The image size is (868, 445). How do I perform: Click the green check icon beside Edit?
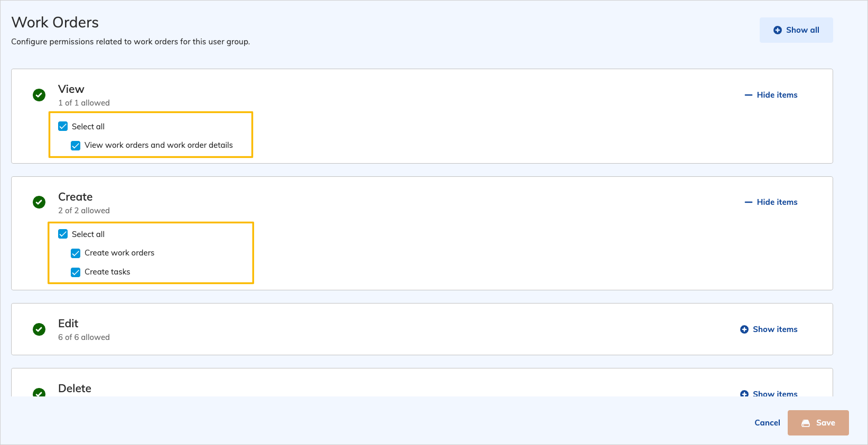[x=39, y=329]
